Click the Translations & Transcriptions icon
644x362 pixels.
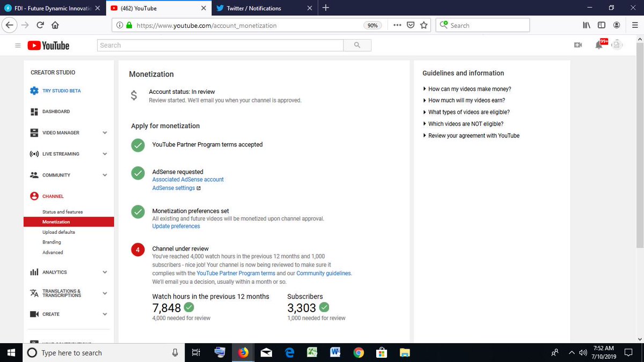(34, 293)
